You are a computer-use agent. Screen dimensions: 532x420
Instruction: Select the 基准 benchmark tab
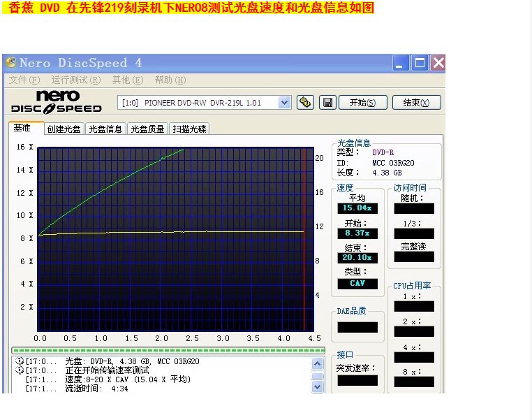tap(26, 128)
